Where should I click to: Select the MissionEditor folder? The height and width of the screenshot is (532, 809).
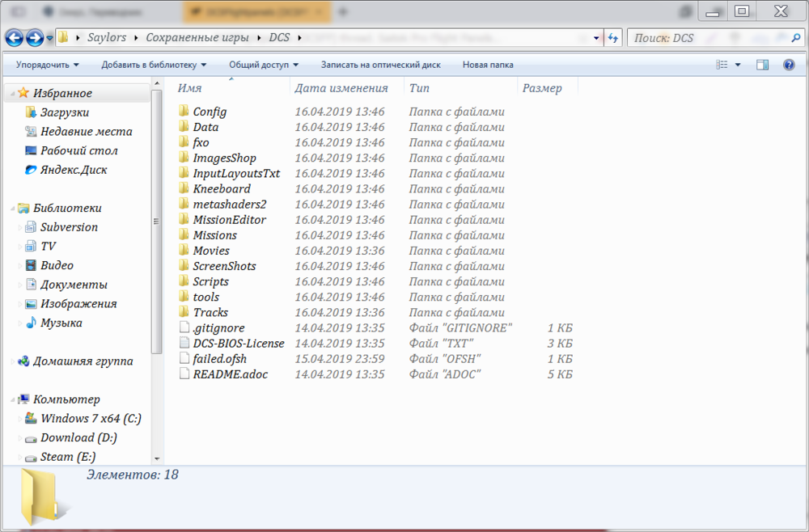click(222, 219)
